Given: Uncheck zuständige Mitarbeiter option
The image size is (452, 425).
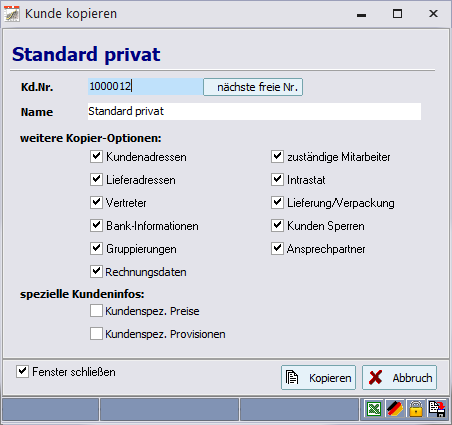Looking at the screenshot, I should (277, 157).
